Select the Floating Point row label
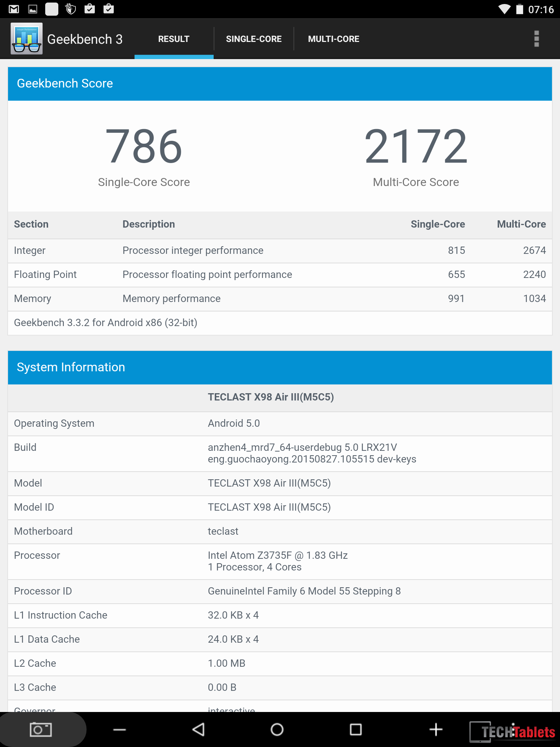 (x=45, y=275)
